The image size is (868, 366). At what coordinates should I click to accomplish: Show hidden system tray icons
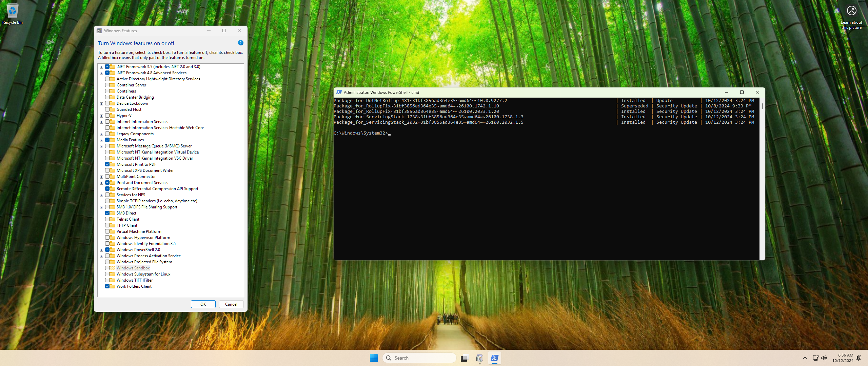point(805,358)
